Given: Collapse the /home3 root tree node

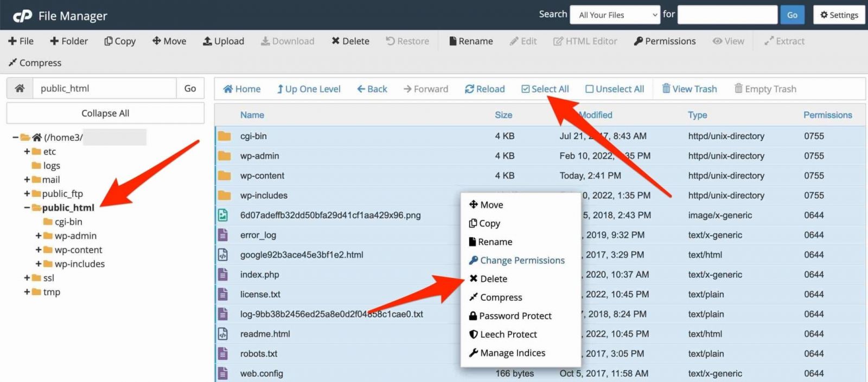Looking at the screenshot, I should tap(15, 138).
